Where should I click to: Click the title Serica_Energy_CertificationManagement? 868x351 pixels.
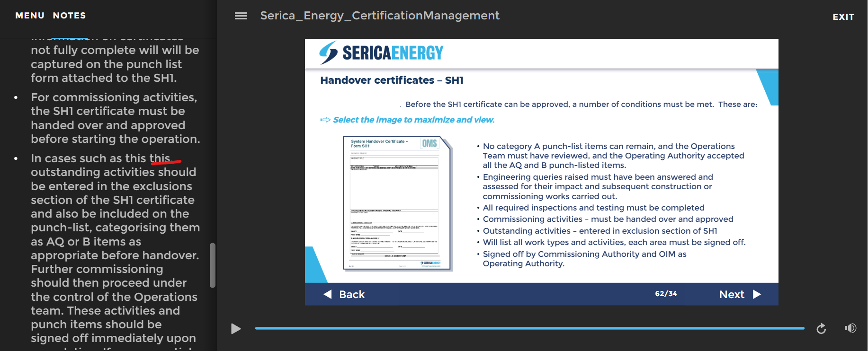click(380, 16)
